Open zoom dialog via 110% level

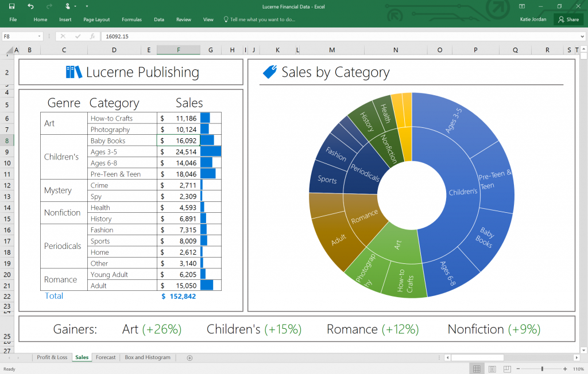click(x=578, y=369)
